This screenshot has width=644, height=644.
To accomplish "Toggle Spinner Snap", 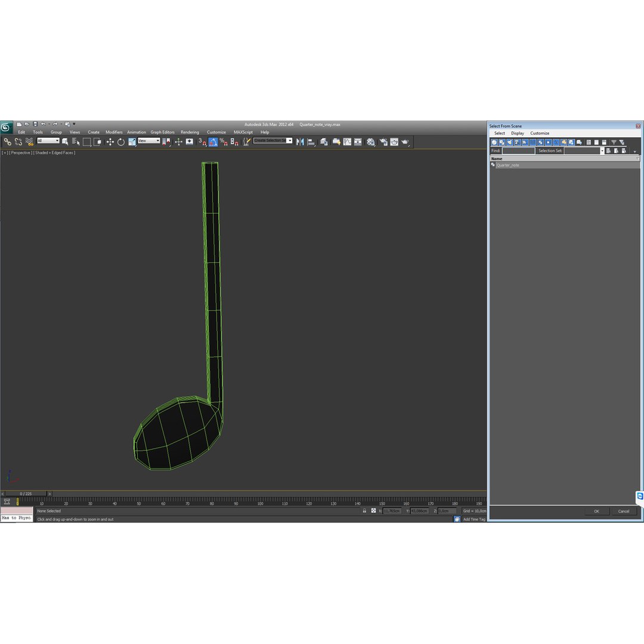I will coord(234,142).
